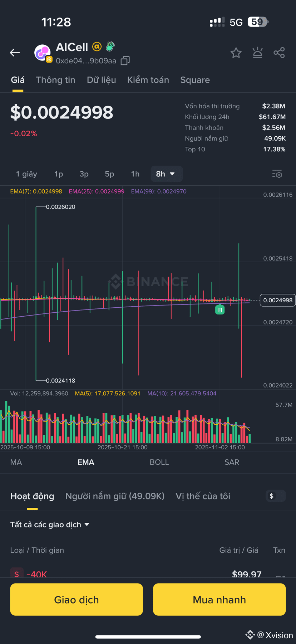
Task: Tap the Giá trị / Giá column header
Action: pyautogui.click(x=239, y=550)
